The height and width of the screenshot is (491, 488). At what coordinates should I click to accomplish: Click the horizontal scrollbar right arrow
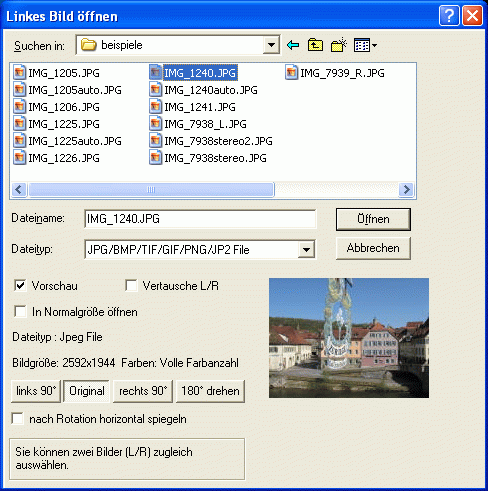406,190
